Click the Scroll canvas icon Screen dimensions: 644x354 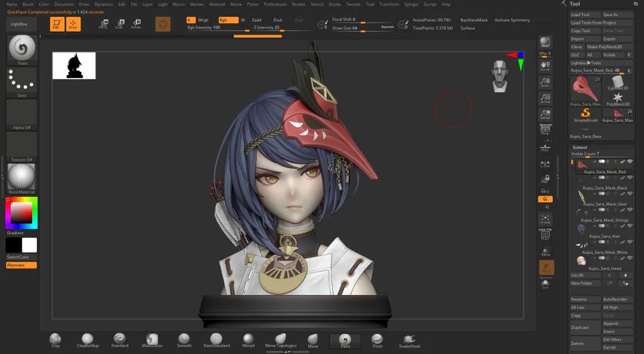point(545,66)
